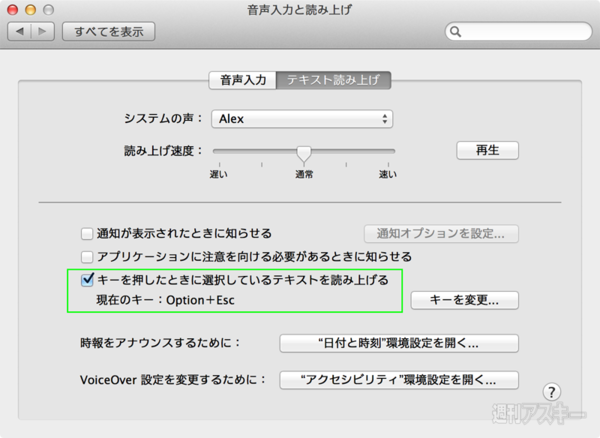
Task: Click the すべてを表示 button
Action: pos(109,31)
